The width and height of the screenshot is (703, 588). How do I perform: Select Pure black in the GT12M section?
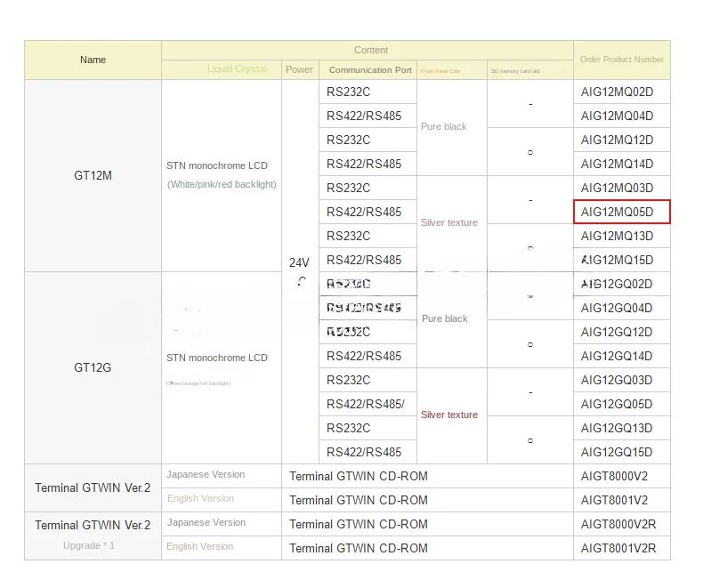[444, 127]
